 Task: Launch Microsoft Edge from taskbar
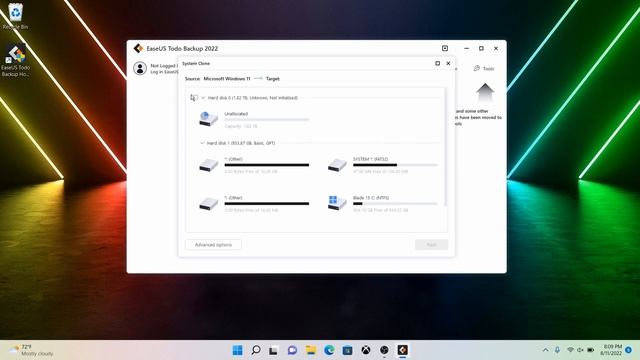point(329,350)
